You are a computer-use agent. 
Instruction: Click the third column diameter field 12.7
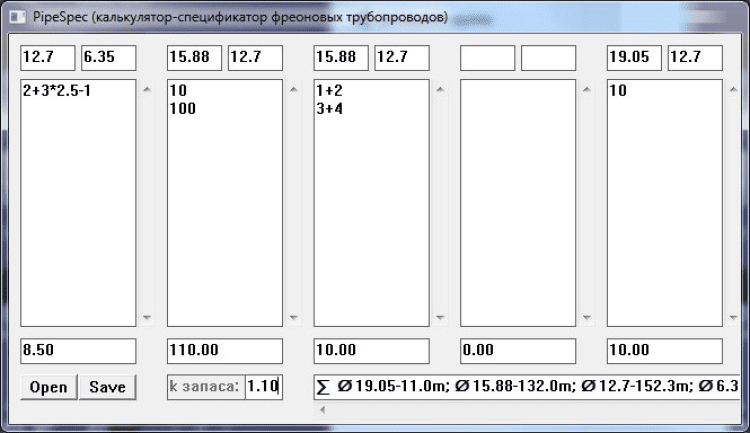(402, 58)
